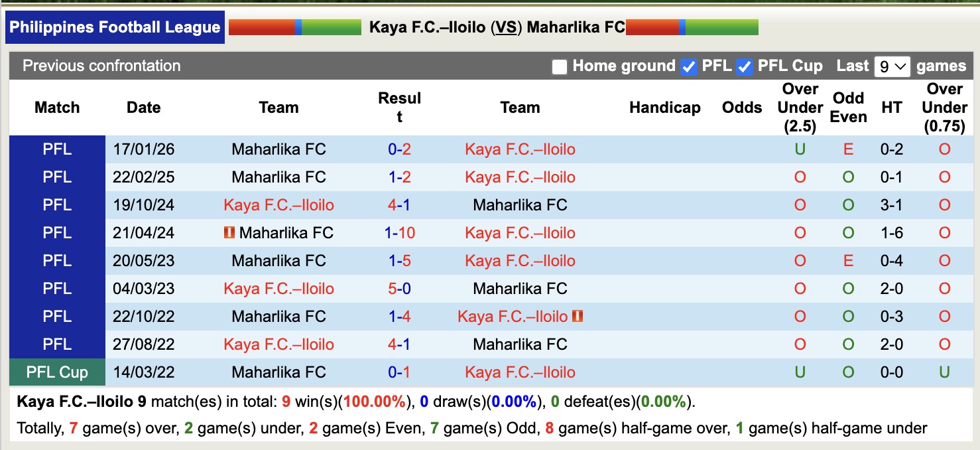The image size is (980, 450).
Task: Open the 5-0 match result
Action: click(399, 289)
